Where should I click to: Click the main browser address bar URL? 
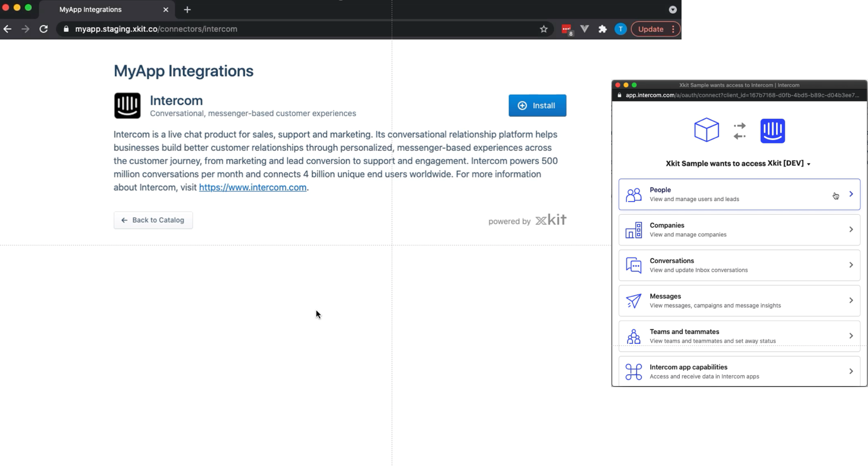pos(156,29)
